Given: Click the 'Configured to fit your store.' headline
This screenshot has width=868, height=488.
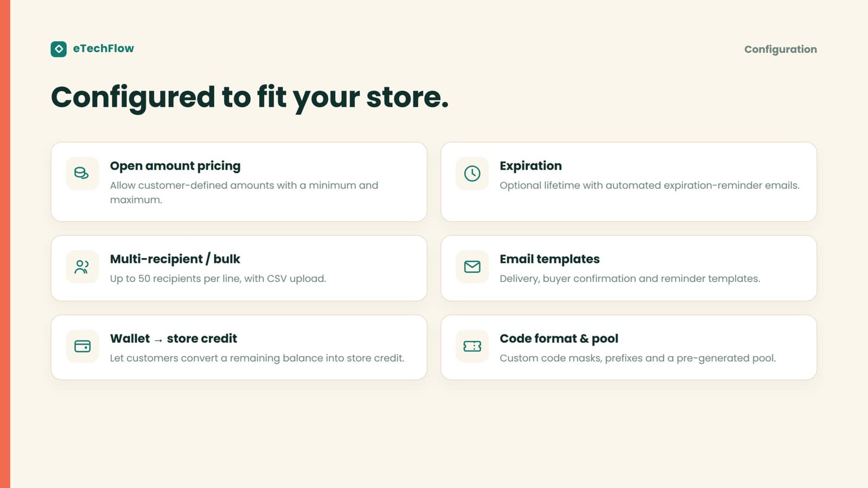Looking at the screenshot, I should (250, 98).
